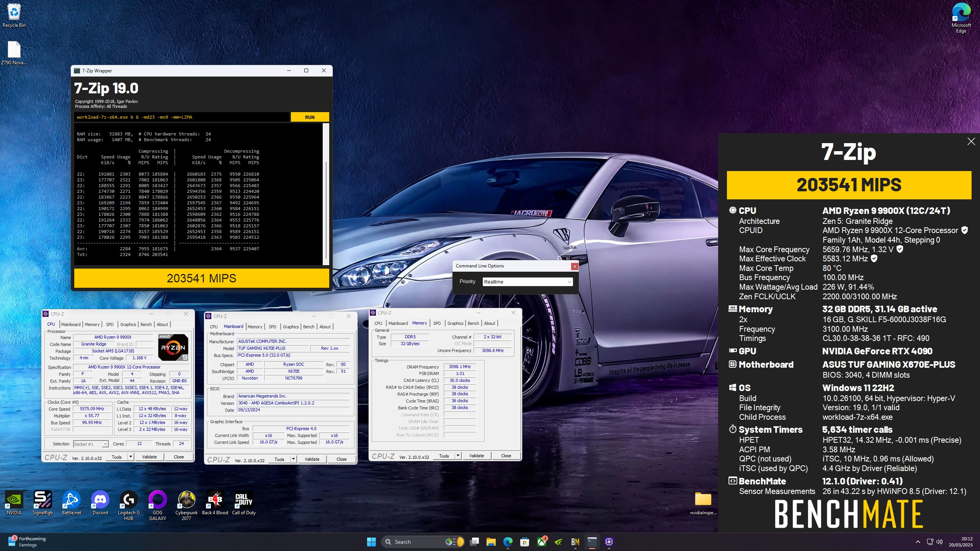
Task: Launch NVIDIA desktop shortcut
Action: pos(14,503)
